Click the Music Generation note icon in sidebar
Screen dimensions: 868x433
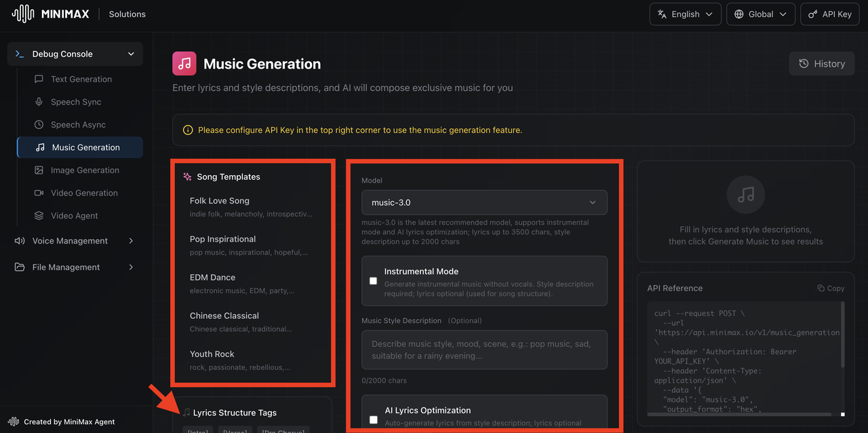pos(40,147)
